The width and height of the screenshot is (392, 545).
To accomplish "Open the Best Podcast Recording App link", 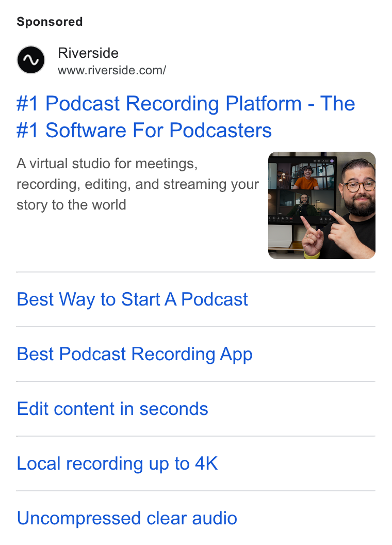I will 135,354.
